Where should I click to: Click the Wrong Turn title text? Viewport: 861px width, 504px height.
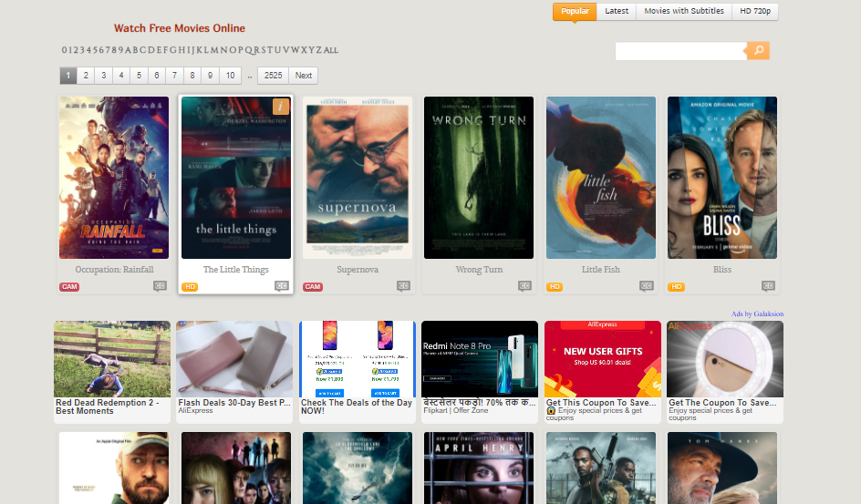click(x=479, y=269)
